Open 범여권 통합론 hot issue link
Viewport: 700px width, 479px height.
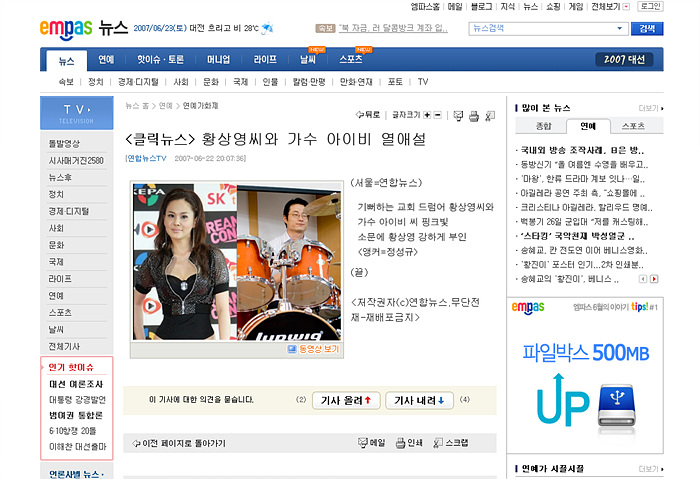point(76,415)
